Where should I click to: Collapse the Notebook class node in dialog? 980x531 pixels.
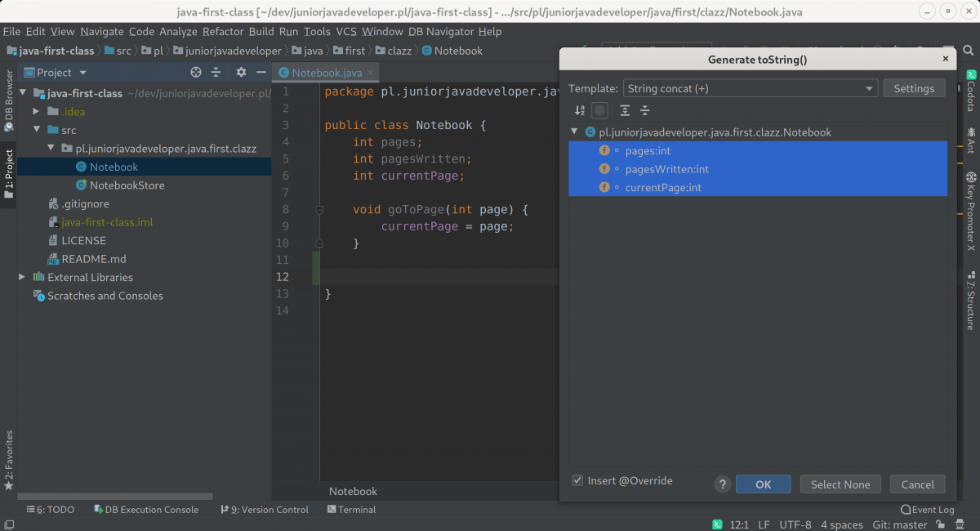coord(575,132)
